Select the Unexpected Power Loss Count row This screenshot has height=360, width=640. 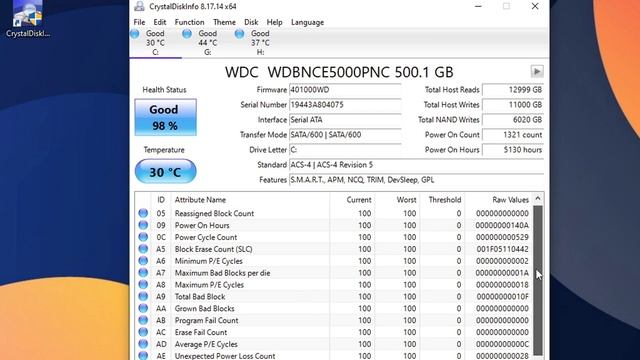tap(334, 356)
